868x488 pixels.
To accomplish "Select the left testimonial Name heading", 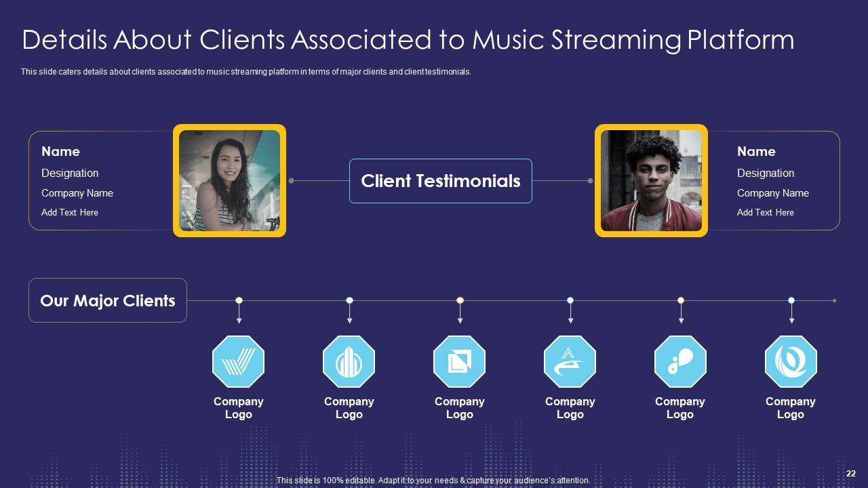I will (x=60, y=151).
